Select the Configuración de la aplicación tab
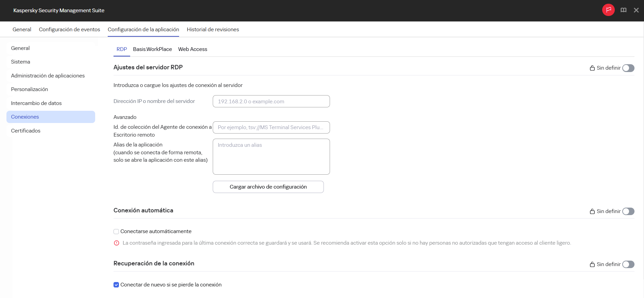The image size is (644, 298). (143, 30)
